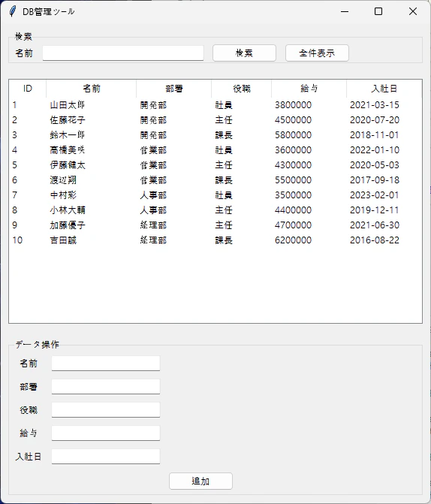Focus the 給与 input field
Screen dimensions: 431x504
point(106,433)
